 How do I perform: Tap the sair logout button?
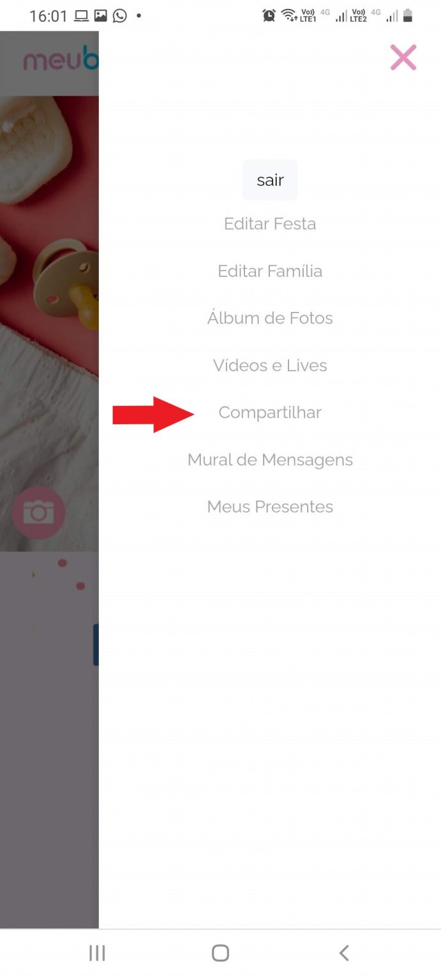pos(270,180)
